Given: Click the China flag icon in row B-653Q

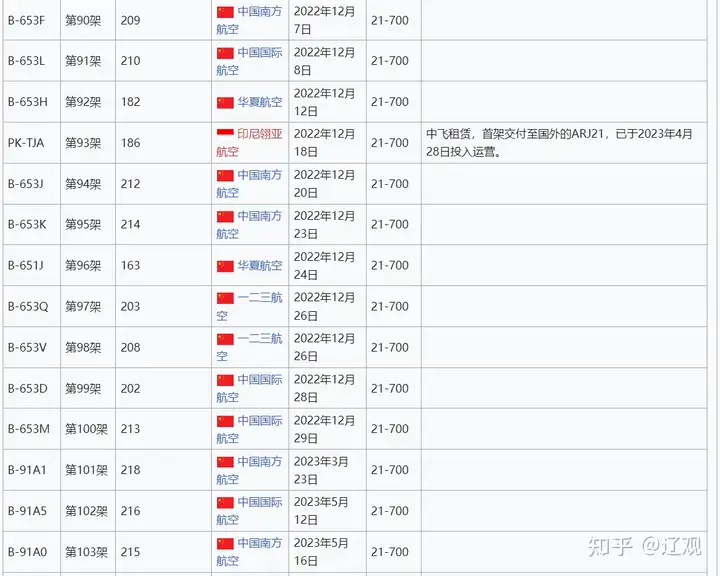Looking at the screenshot, I should (x=225, y=298).
